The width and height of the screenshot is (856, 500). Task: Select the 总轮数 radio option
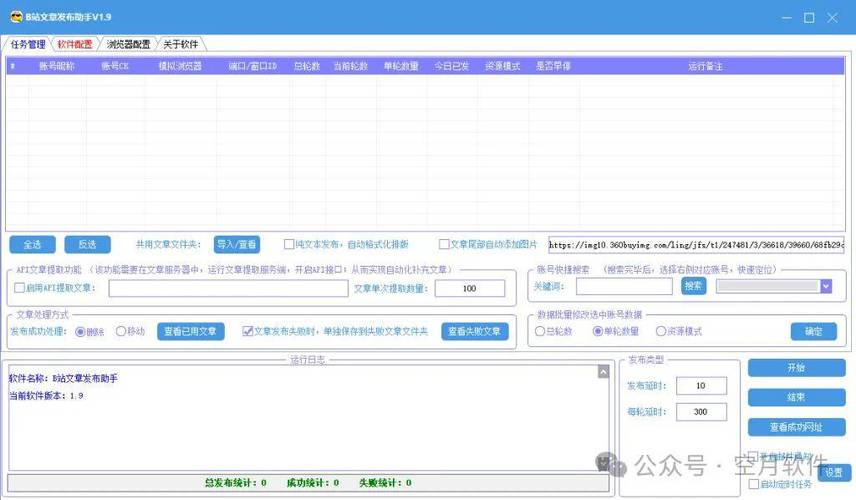click(540, 331)
